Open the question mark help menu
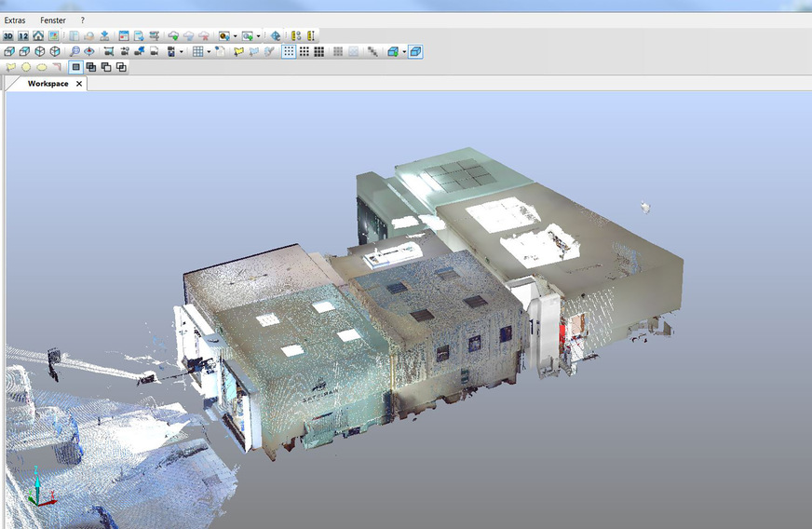 [x=82, y=20]
